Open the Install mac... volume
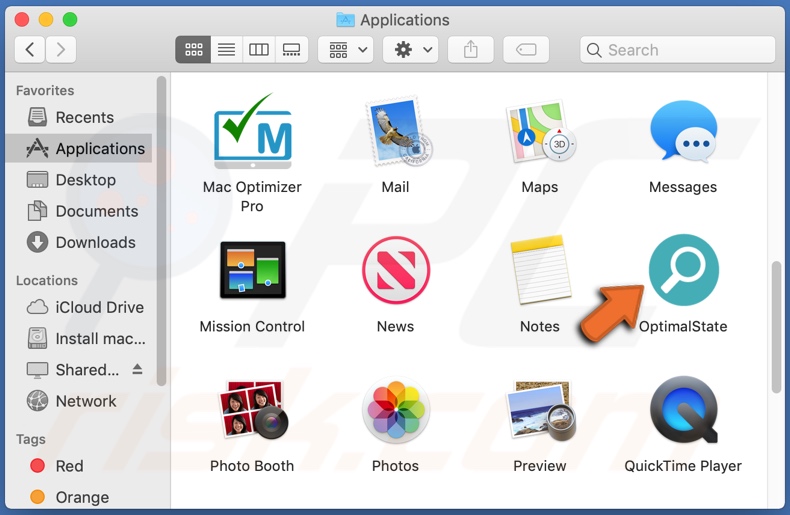This screenshot has width=790, height=515. click(x=79, y=338)
